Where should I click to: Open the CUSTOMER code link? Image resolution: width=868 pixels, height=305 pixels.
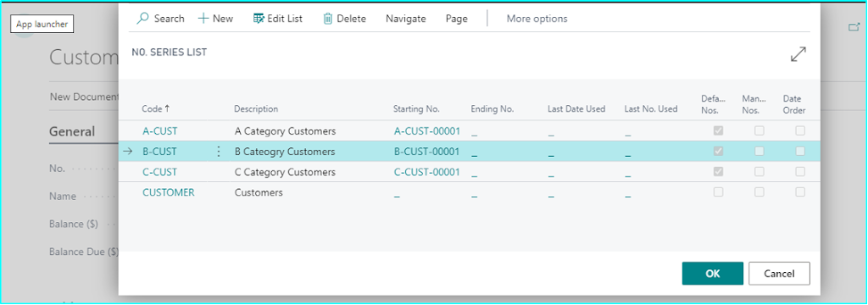[x=169, y=192]
